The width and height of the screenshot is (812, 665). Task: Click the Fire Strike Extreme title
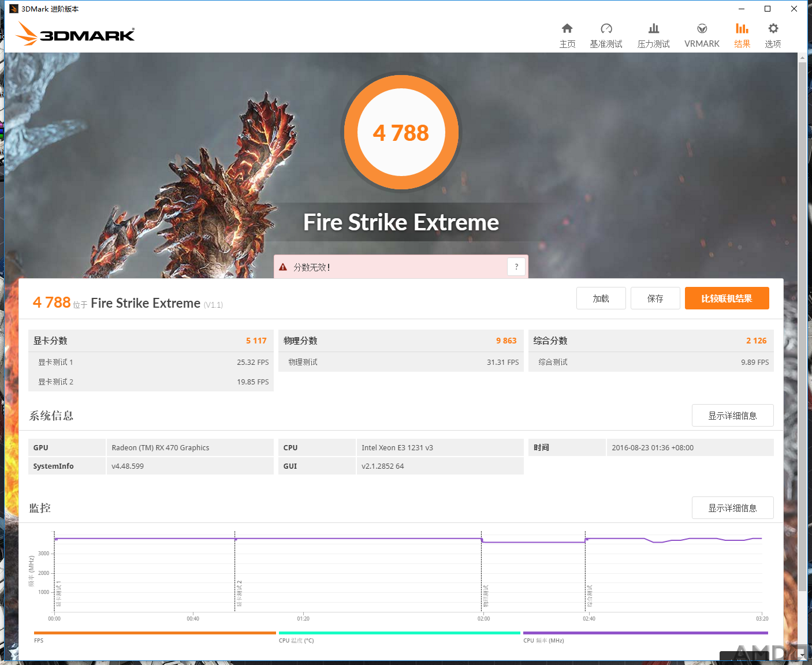click(x=401, y=222)
